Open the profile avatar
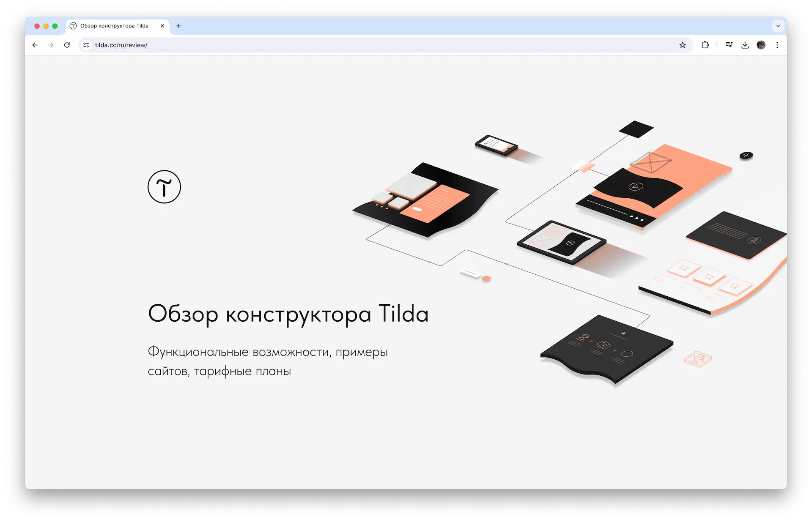Image resolution: width=812 pixels, height=522 pixels. (x=761, y=45)
